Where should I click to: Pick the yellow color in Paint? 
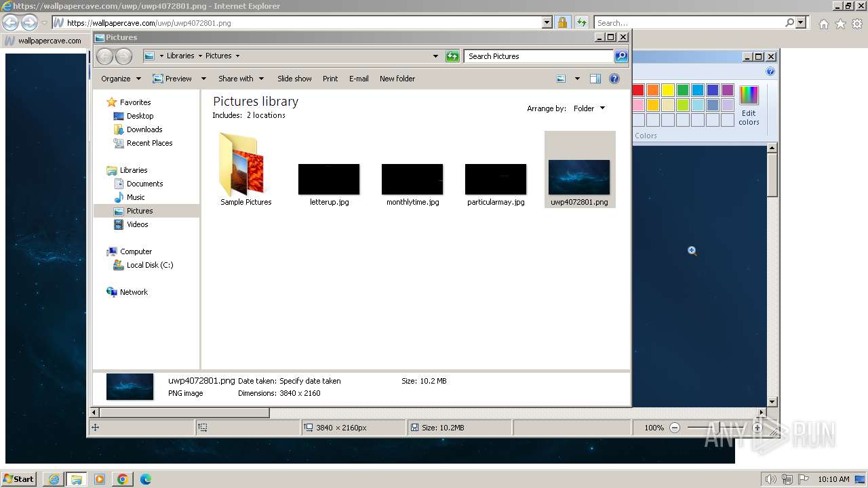coord(668,90)
